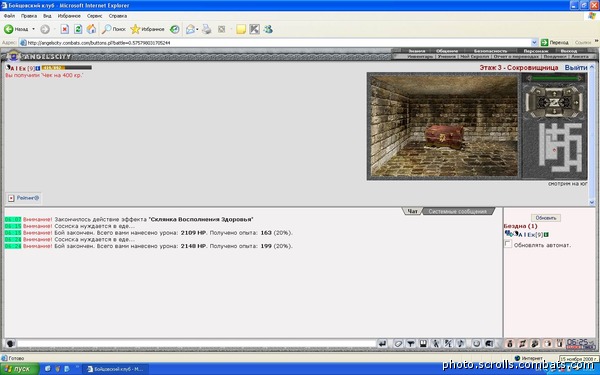Image resolution: width=600 pixels, height=375 pixels.
Task: Click the Print toolbar icon
Action: [x=207, y=29]
